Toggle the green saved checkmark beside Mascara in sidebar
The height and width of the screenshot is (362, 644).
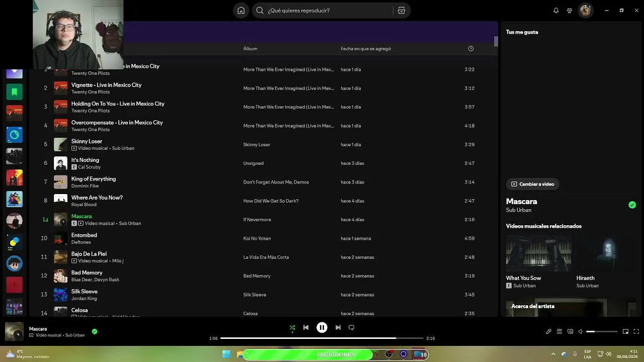[x=632, y=205]
